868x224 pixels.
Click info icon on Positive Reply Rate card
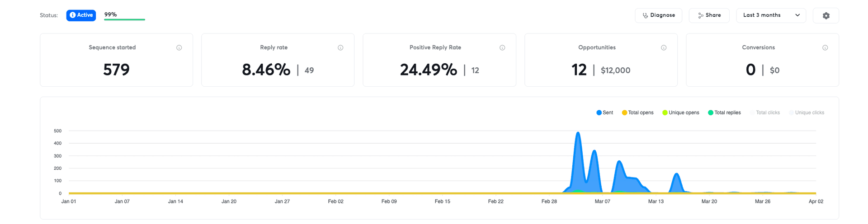click(502, 47)
